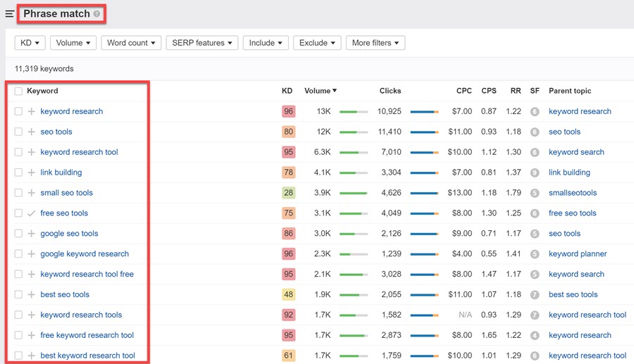634x364 pixels.
Task: Click plus icon beside 'small seo tools'
Action: pyautogui.click(x=31, y=193)
